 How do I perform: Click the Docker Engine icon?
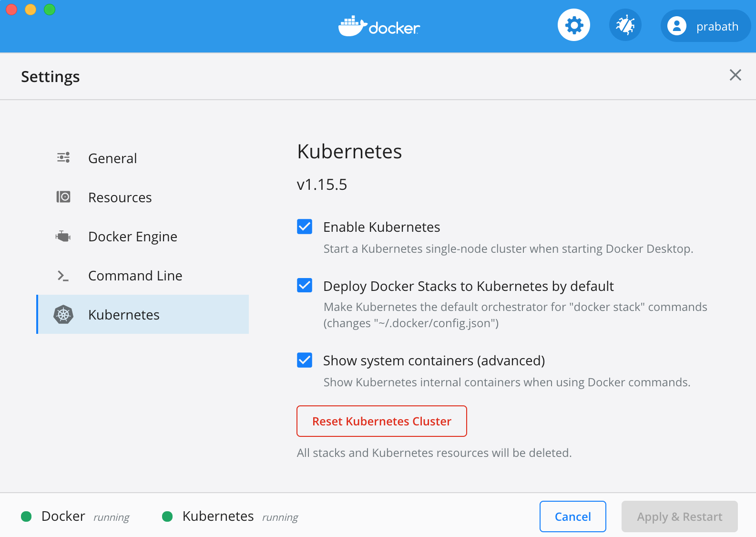coord(63,236)
